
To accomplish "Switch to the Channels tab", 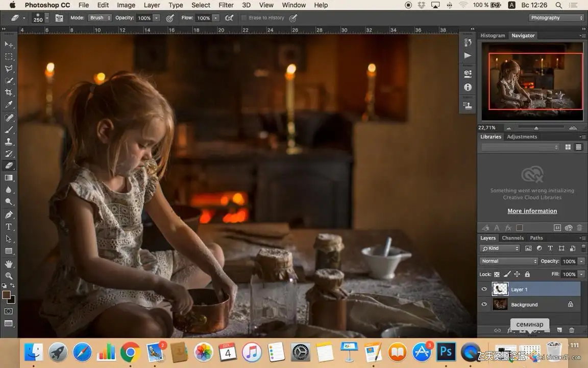I will point(512,238).
